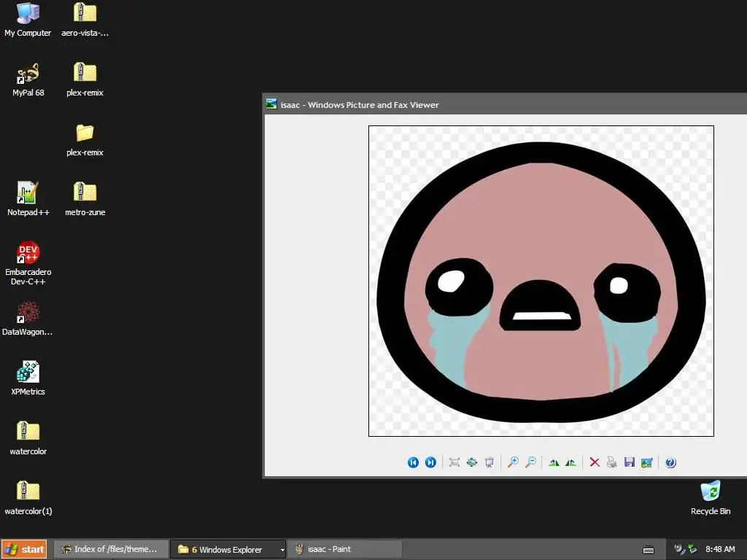Screen dimensions: 747x560
Task: Click the Best Fit icon
Action: pyautogui.click(x=454, y=462)
